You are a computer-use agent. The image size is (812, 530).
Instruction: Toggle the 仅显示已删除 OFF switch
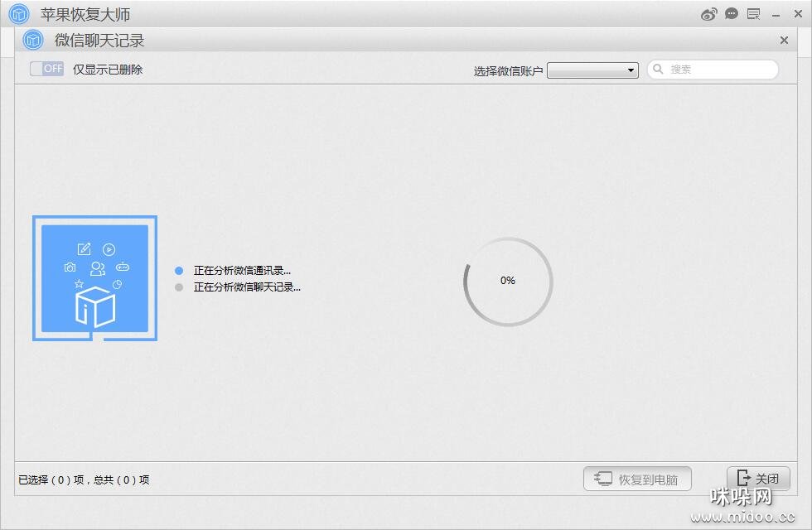tap(46, 69)
